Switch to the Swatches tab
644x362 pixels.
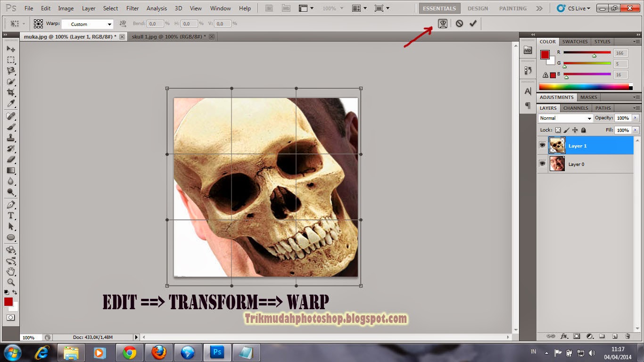pos(575,41)
